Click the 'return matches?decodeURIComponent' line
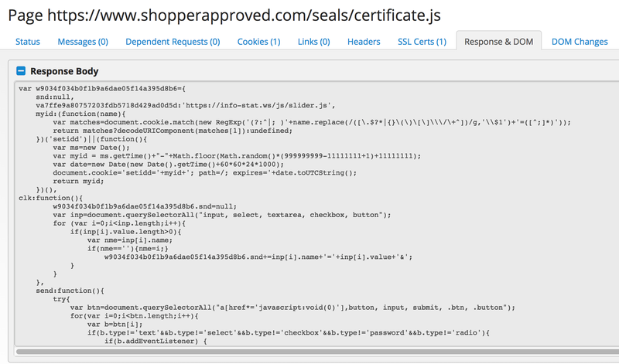The height and width of the screenshot is (364, 619). click(x=173, y=131)
